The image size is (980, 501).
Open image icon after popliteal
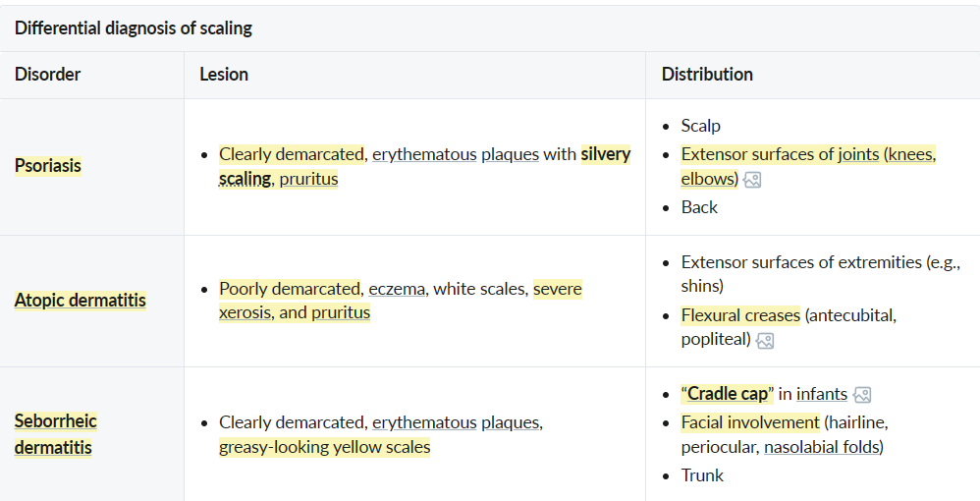tap(766, 340)
